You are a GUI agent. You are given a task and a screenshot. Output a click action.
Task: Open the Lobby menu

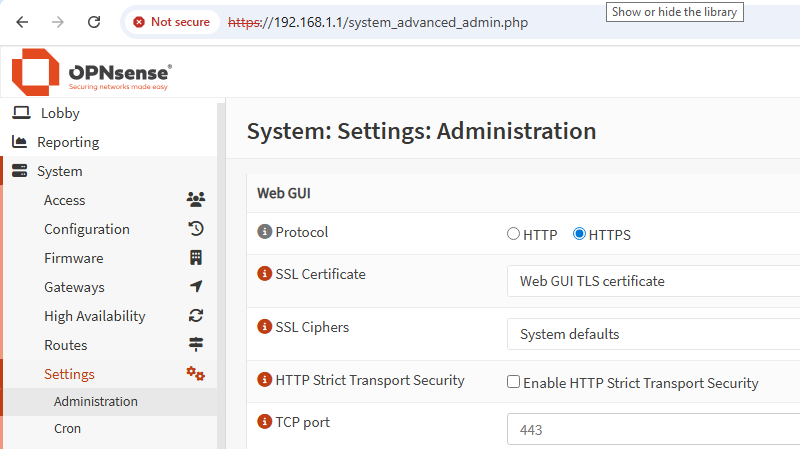pos(60,113)
